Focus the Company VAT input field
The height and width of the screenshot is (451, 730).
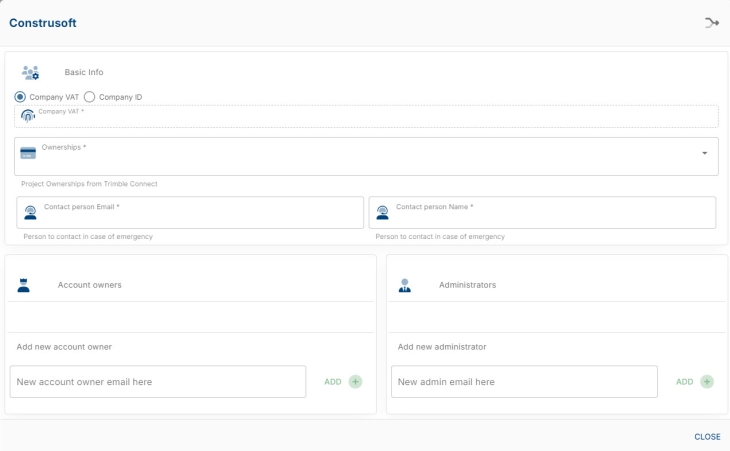pos(370,118)
